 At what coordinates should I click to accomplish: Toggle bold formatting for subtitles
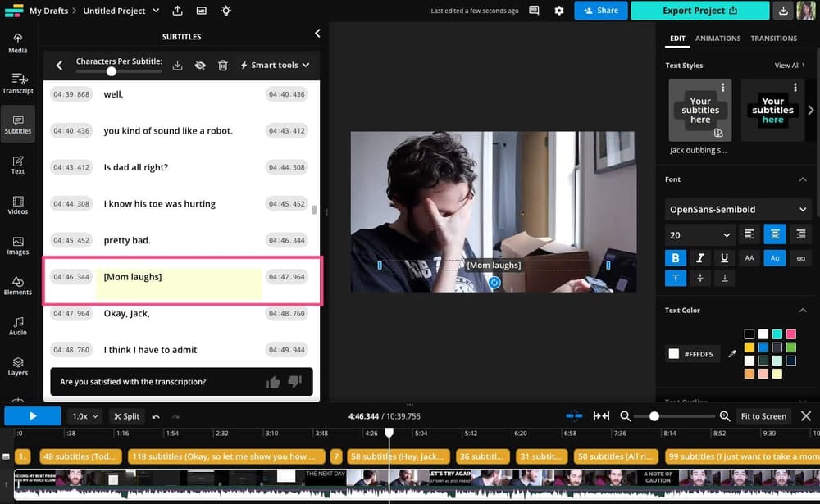(675, 257)
